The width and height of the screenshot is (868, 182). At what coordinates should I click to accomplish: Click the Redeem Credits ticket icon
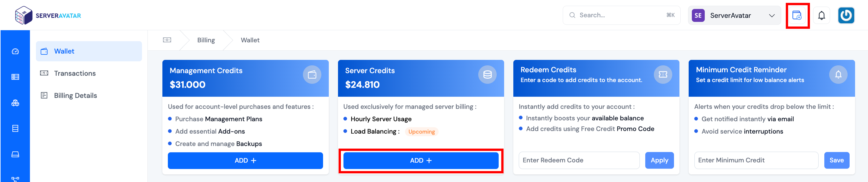tap(663, 75)
